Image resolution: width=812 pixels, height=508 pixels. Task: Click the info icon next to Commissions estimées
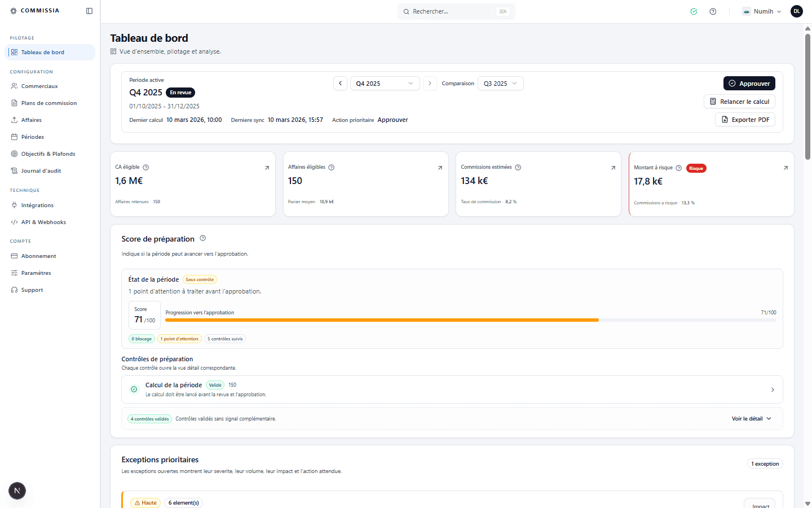coord(518,167)
